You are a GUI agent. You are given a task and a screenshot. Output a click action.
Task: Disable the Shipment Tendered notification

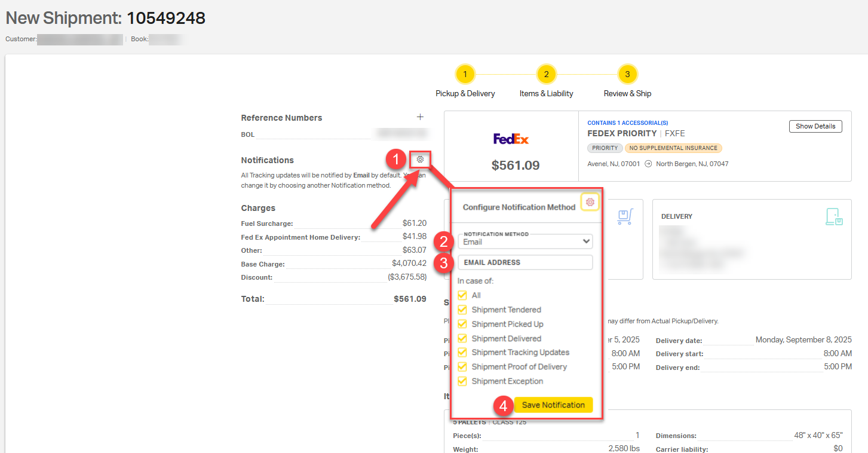[x=462, y=310]
